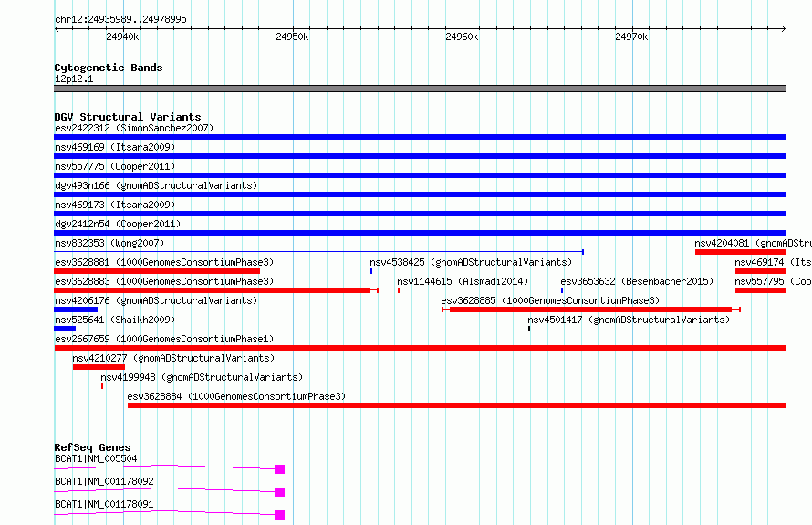Click the red nsv469174 variant bar
The width and height of the screenshot is (812, 525).
coord(761,271)
